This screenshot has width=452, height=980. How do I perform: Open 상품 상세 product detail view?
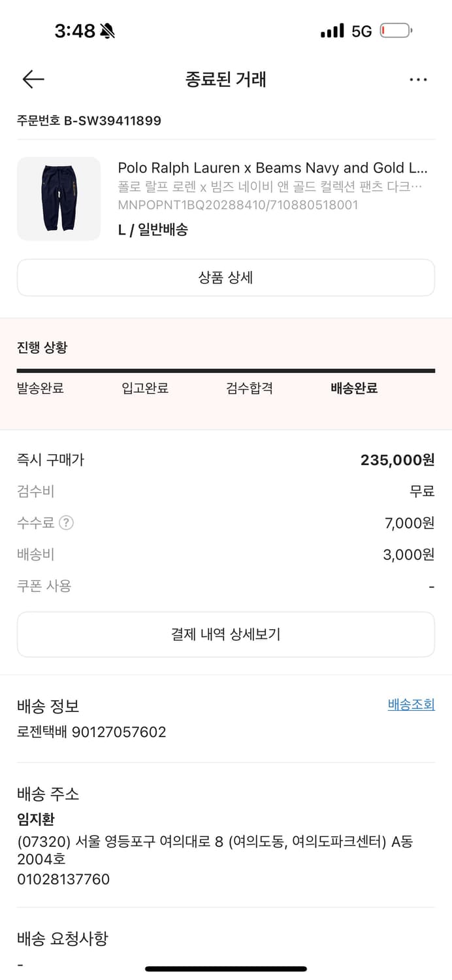point(226,278)
